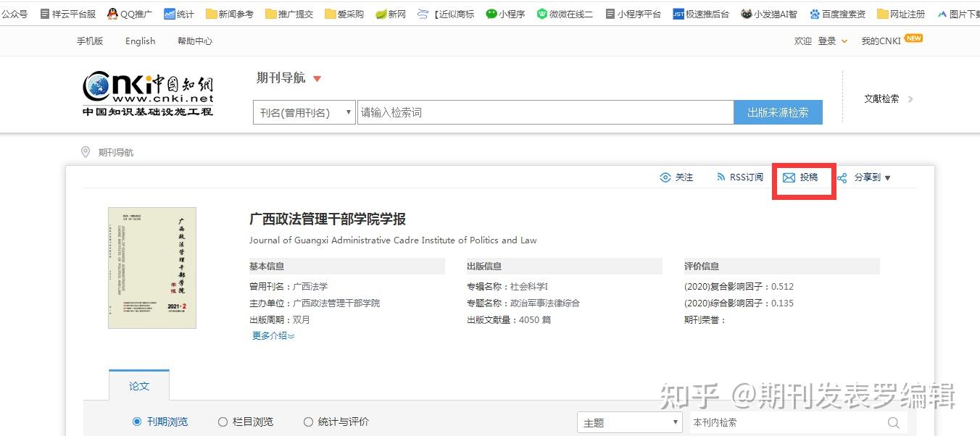Open the 主题 search field dropdown
This screenshot has width=980, height=436.
[628, 421]
